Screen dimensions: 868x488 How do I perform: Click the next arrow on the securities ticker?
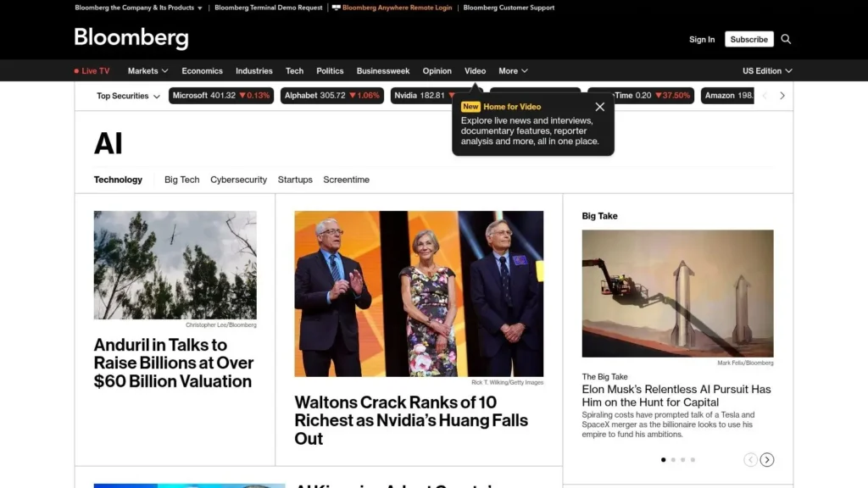[x=782, y=95]
